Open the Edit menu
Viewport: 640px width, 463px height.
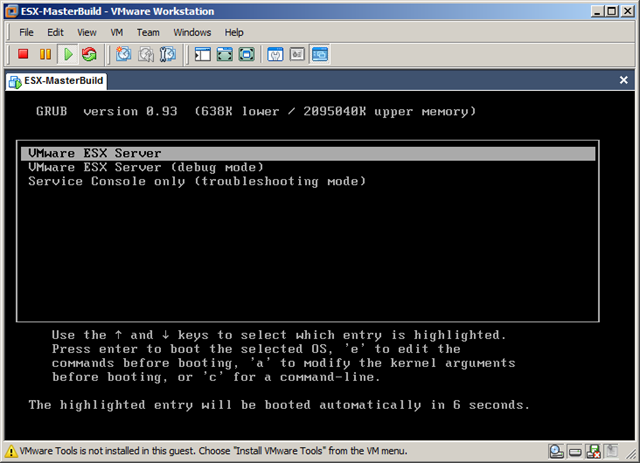pyautogui.click(x=55, y=32)
